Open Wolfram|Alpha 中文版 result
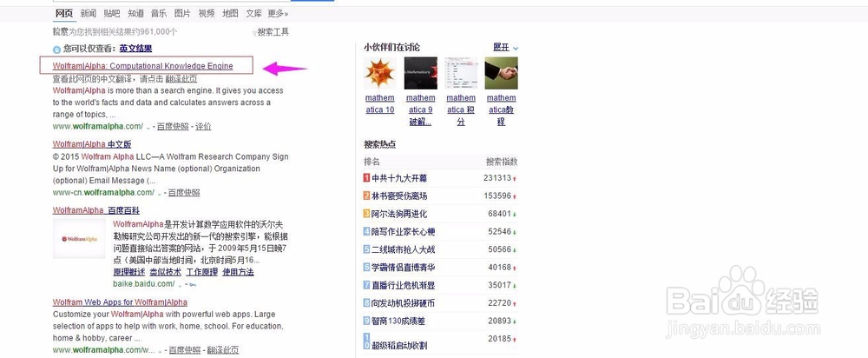 point(92,144)
